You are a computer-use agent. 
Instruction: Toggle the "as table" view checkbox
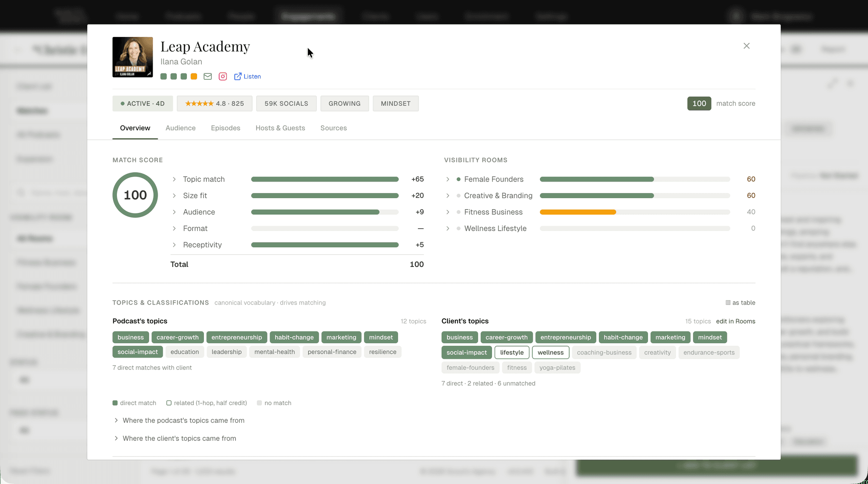(x=728, y=302)
